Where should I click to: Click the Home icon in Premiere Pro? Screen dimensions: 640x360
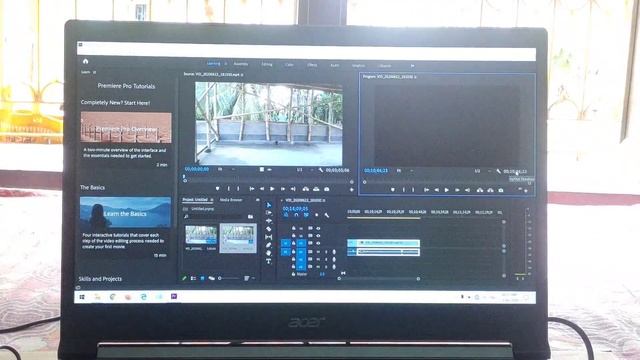coord(85,61)
